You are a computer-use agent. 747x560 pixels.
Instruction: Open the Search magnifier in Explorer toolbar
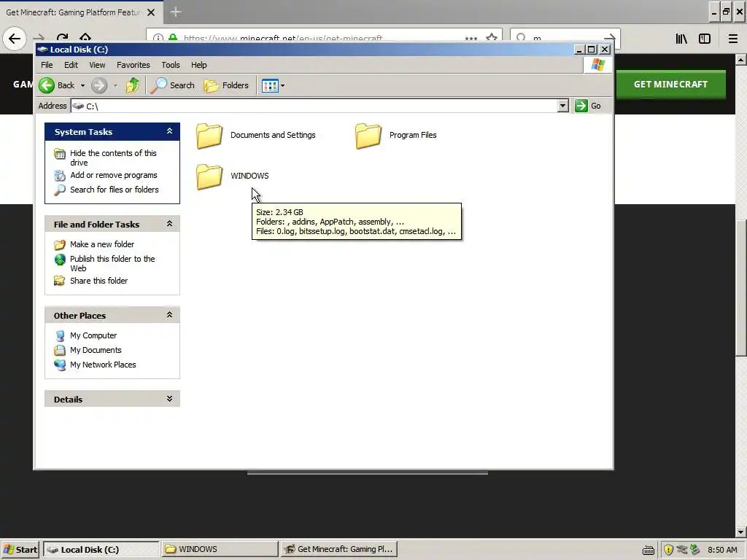(158, 85)
